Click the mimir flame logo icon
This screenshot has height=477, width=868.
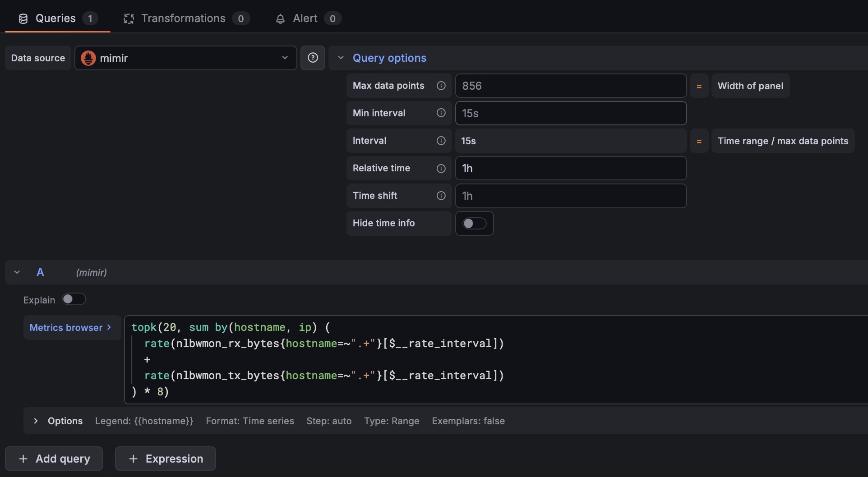88,58
